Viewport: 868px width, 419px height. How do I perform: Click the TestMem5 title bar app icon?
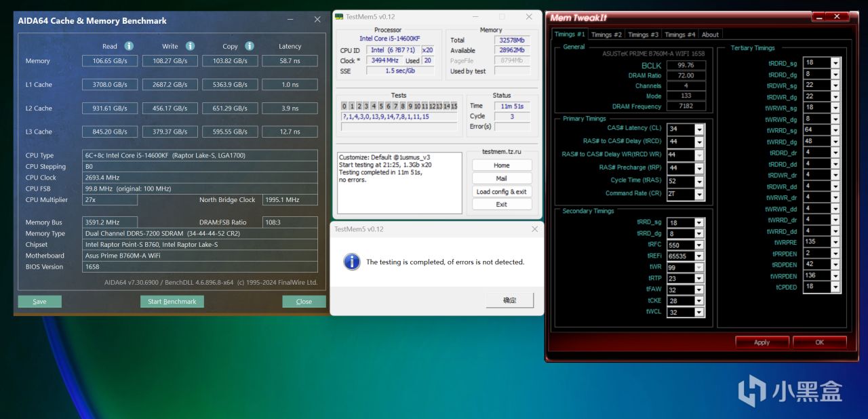pyautogui.click(x=339, y=16)
